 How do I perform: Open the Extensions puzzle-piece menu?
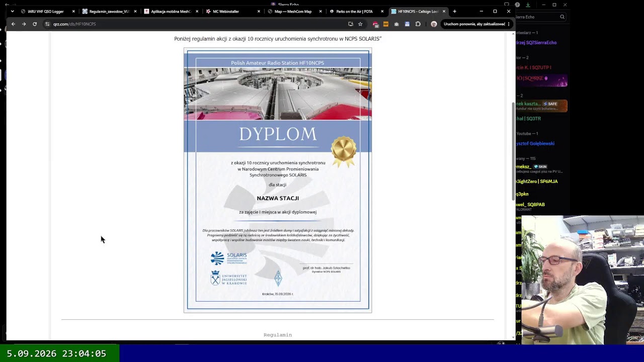418,24
